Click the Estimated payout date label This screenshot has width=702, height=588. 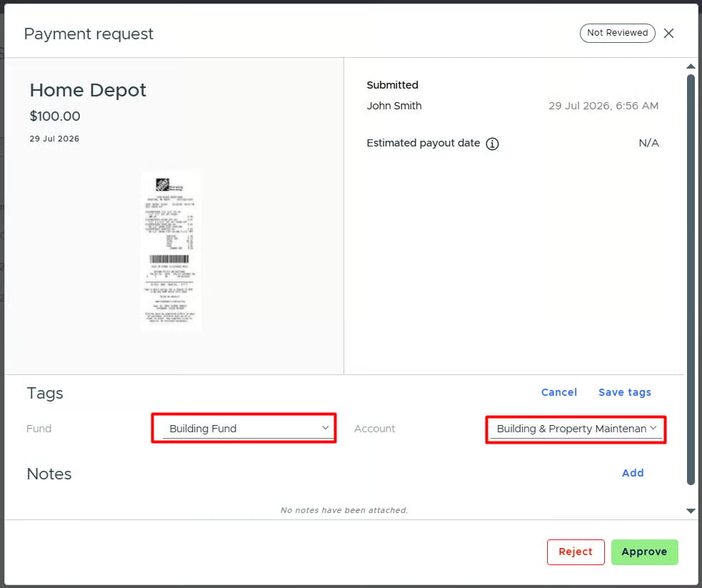[x=423, y=144]
